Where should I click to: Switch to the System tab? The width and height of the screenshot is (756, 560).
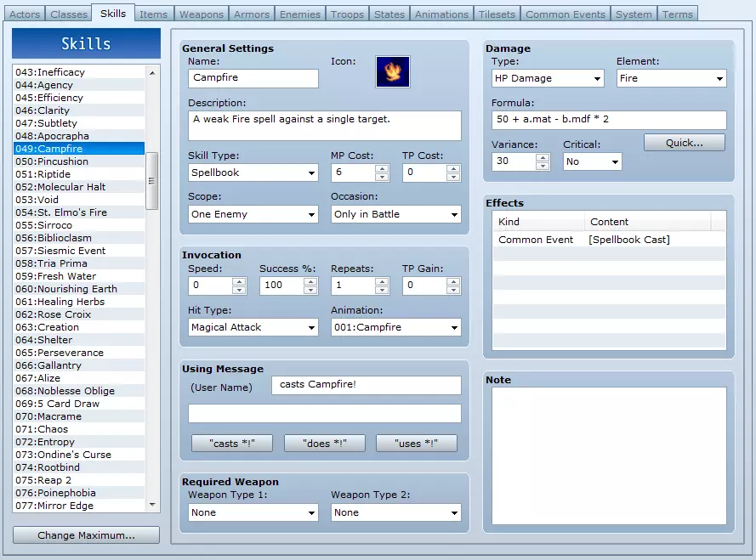(x=634, y=14)
